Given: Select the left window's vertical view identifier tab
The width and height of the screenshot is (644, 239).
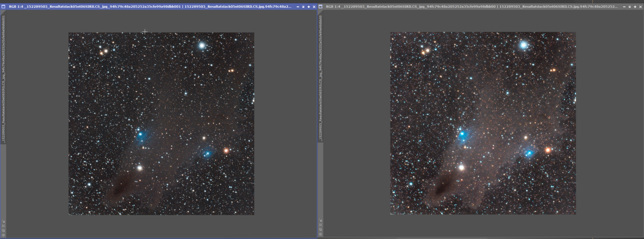Looking at the screenshot, I should point(3,78).
